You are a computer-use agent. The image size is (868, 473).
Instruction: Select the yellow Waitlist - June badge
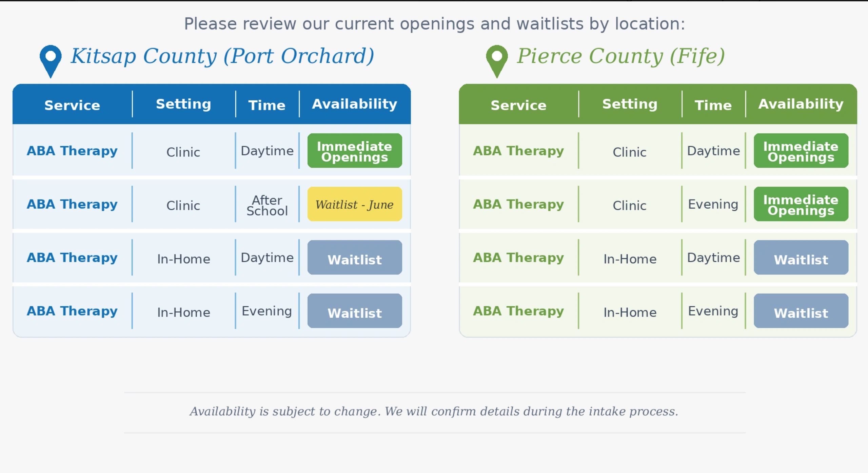click(x=355, y=204)
